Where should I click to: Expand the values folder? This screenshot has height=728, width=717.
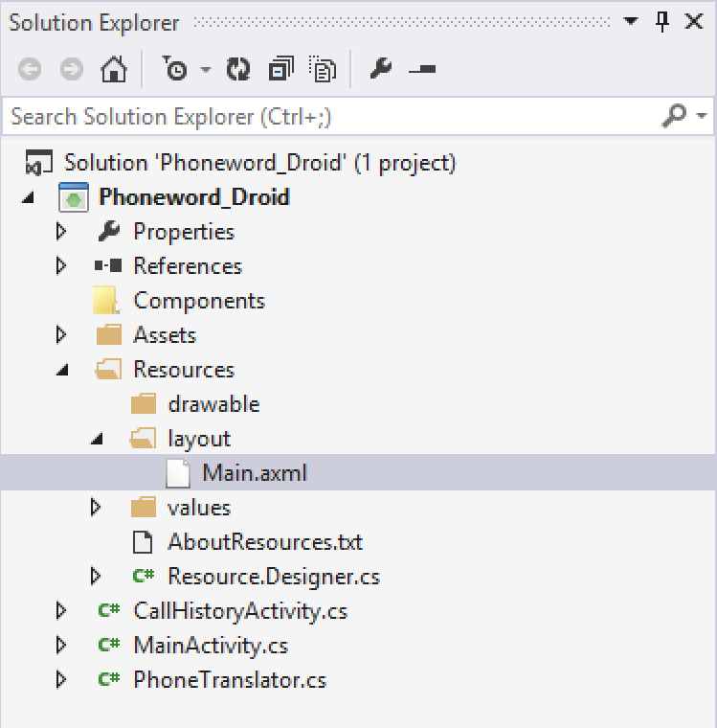pos(96,508)
